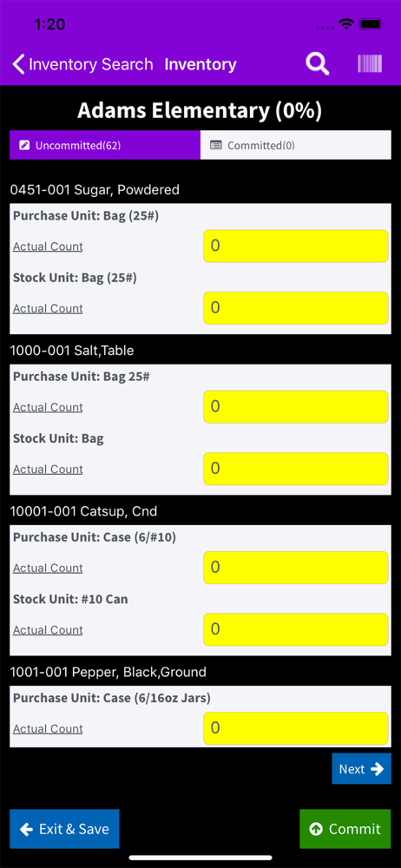This screenshot has width=401, height=868.
Task: Click the green Commit button
Action: (345, 829)
